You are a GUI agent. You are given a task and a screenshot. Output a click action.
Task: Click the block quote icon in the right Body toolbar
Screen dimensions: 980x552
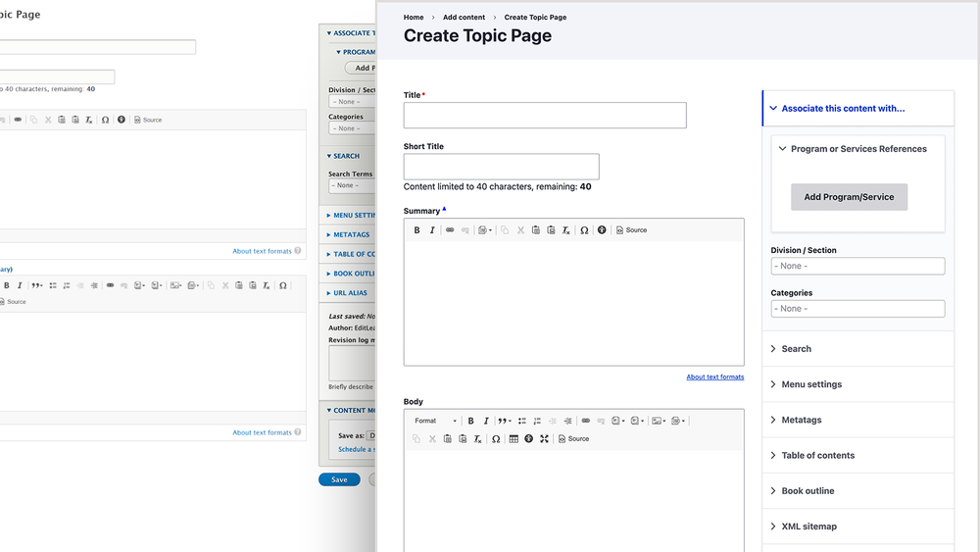[x=504, y=422]
